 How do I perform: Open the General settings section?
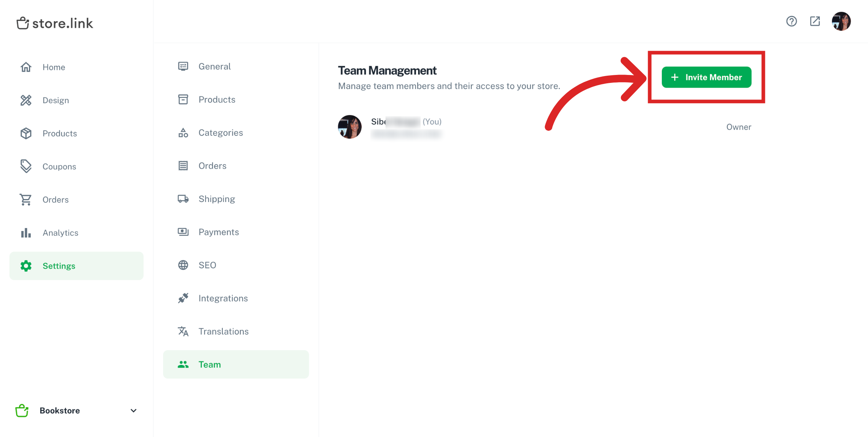[214, 66]
